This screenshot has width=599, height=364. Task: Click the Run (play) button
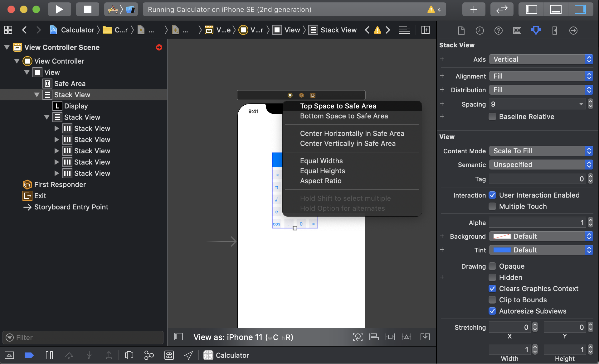(59, 9)
